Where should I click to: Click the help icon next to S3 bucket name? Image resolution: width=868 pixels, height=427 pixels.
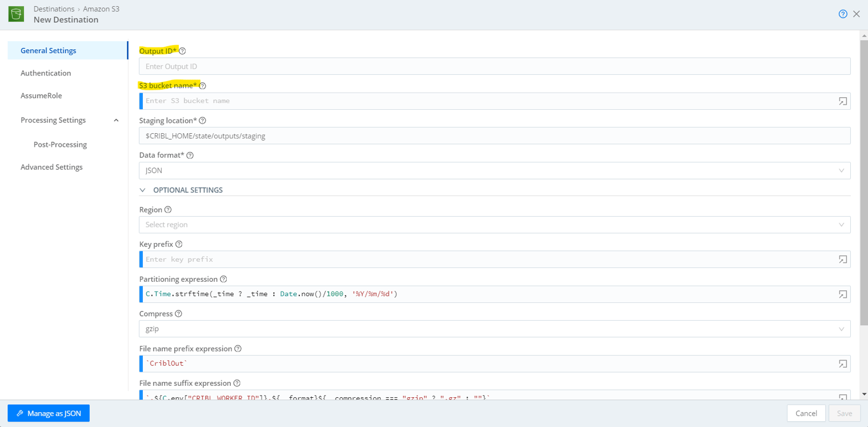[203, 86]
